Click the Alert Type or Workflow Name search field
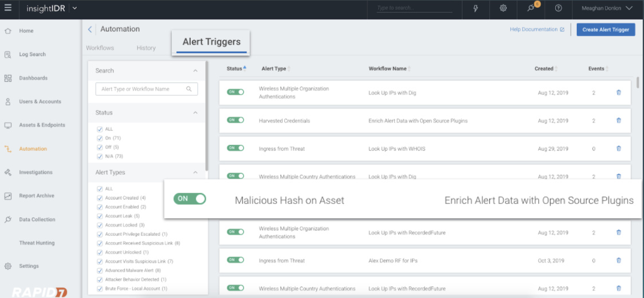This screenshot has width=644, height=298. click(142, 89)
